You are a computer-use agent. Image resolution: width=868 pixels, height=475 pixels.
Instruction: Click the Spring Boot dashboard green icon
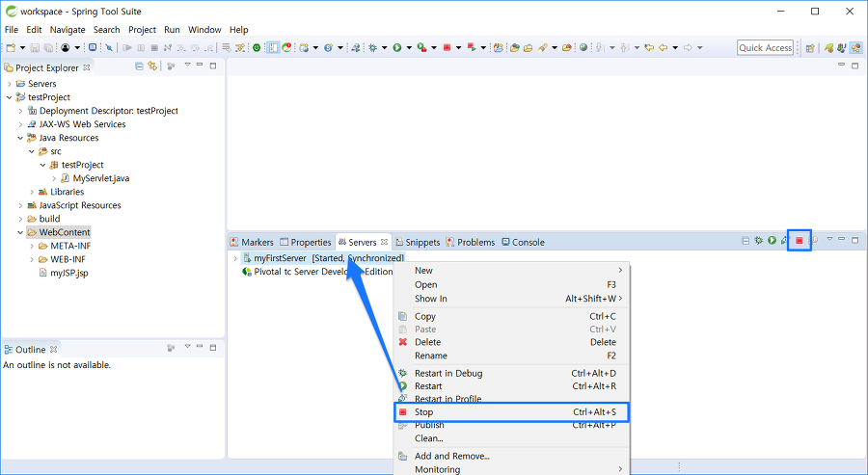[x=257, y=47]
